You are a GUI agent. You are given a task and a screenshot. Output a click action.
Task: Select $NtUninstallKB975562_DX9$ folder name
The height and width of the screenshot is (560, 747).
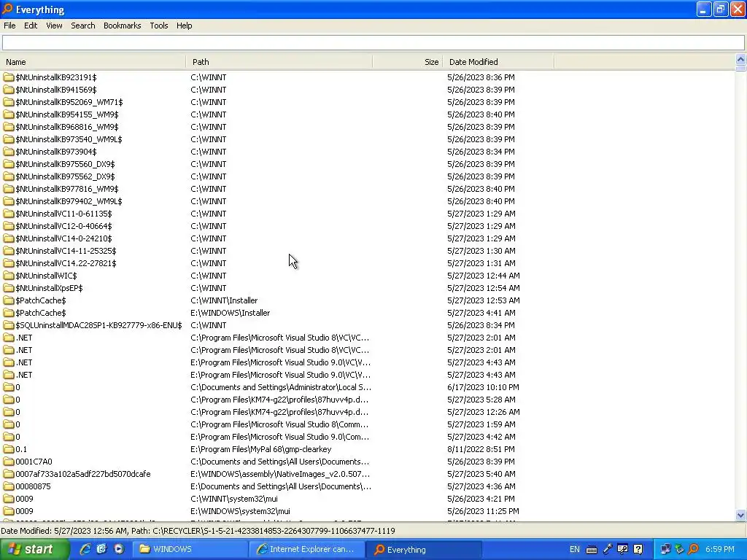(x=65, y=176)
